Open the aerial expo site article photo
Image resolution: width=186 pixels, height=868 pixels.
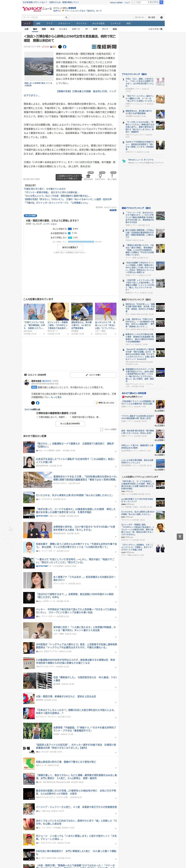pyautogui.click(x=39, y=66)
